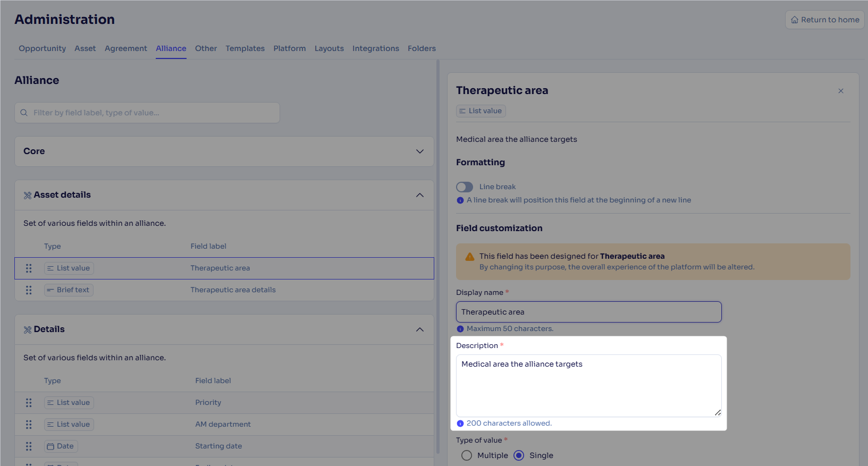The height and width of the screenshot is (466, 868).
Task: Switch to the Opportunity tab
Action: coord(43,48)
